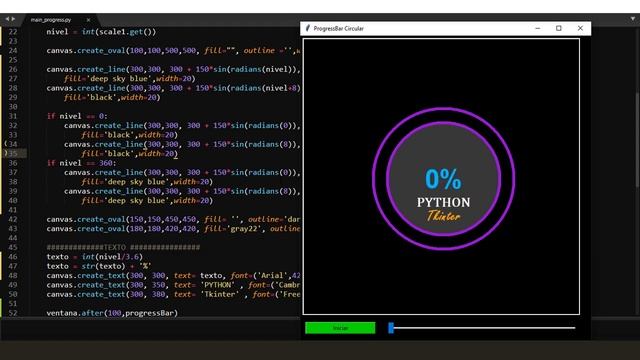Click 'if nivel == 0:' code line
This screenshot has width=640, height=360.
tap(77, 116)
